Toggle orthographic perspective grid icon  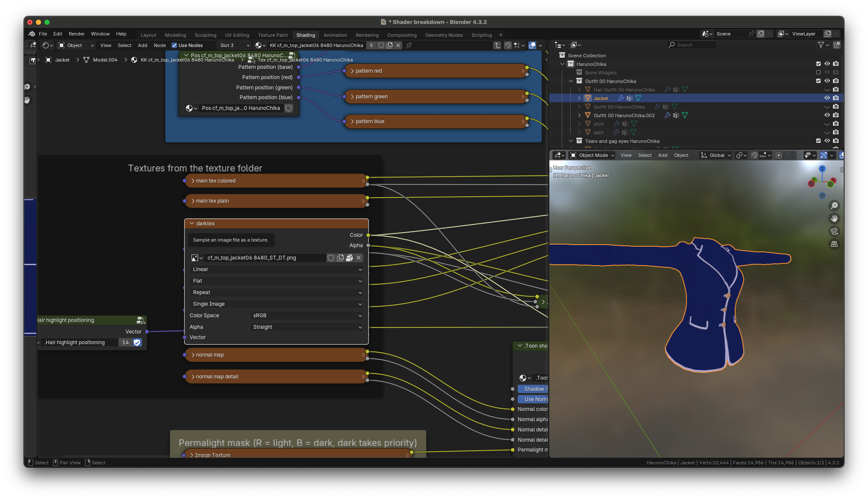click(834, 244)
